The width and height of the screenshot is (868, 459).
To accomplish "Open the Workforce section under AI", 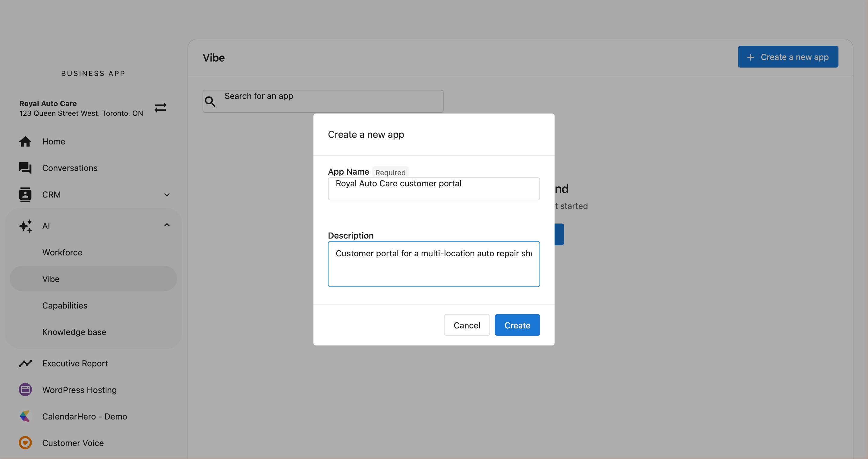I will point(62,252).
